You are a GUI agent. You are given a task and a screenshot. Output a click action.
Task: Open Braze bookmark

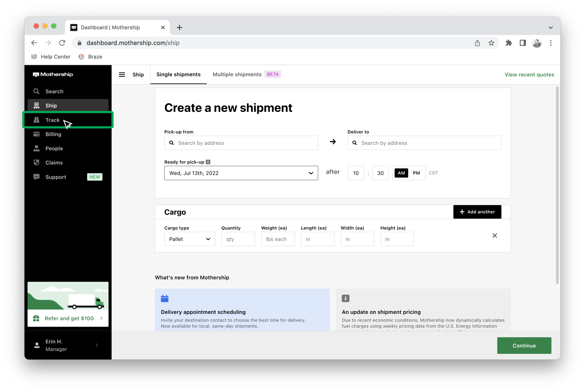[90, 57]
